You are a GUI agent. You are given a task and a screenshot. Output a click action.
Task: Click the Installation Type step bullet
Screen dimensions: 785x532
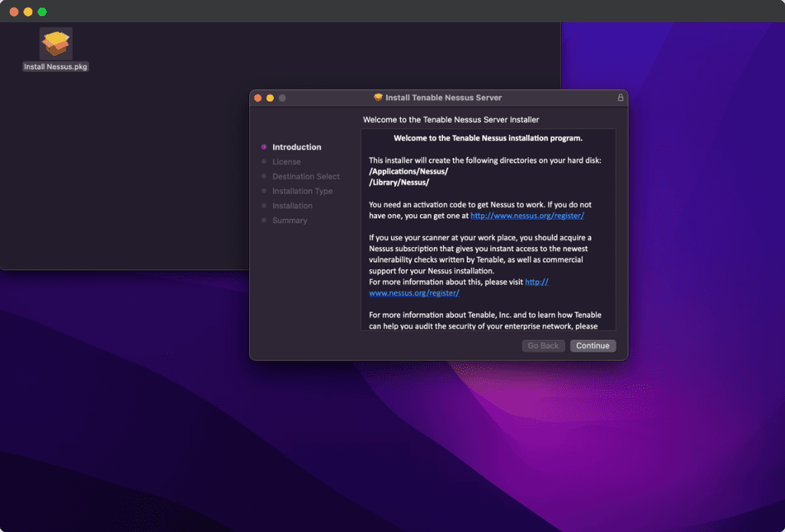[264, 191]
